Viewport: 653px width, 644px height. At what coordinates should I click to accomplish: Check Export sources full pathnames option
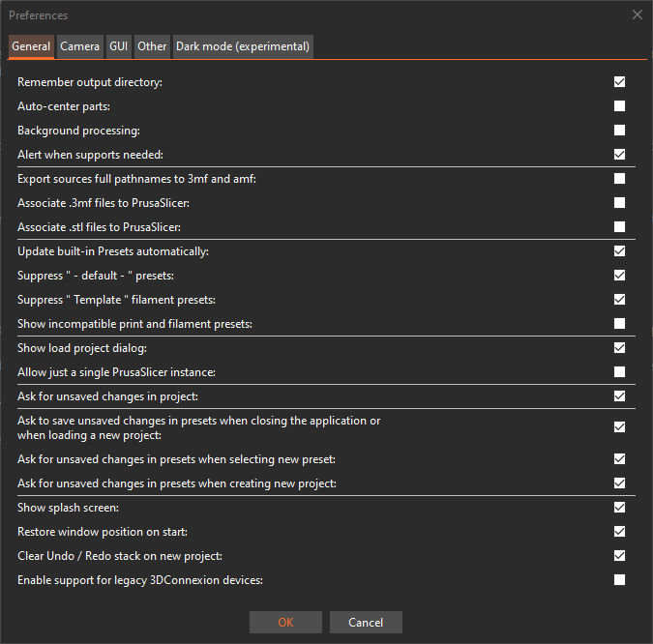click(x=619, y=179)
